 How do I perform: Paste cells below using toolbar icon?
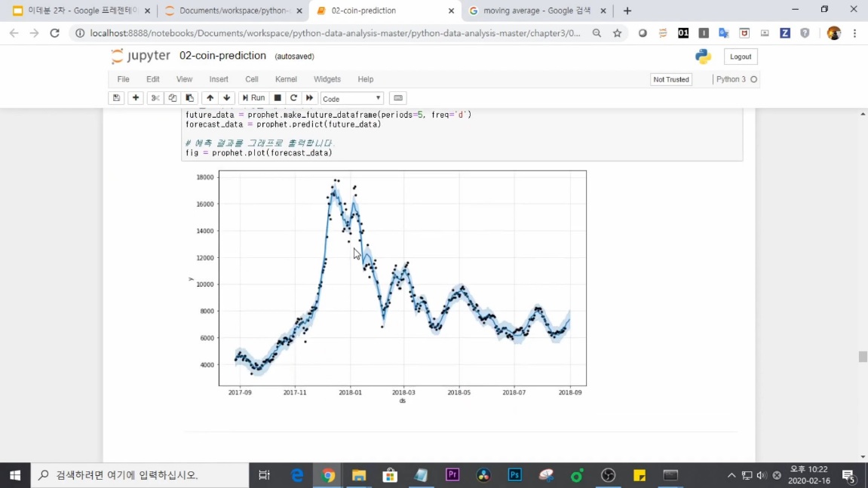(189, 98)
